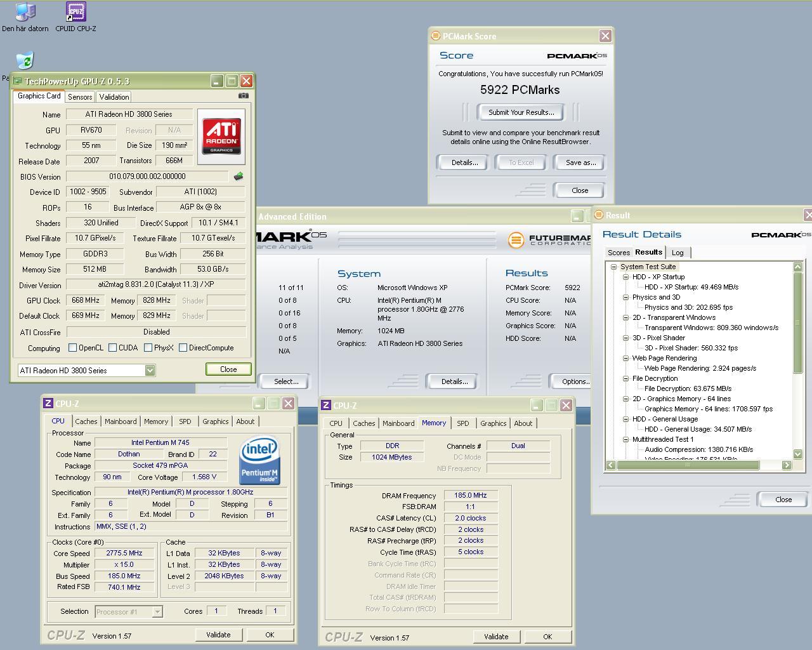This screenshot has height=650, width=812.
Task: Launch the CPUID CPU-Z desktop shortcut
Action: (75, 17)
